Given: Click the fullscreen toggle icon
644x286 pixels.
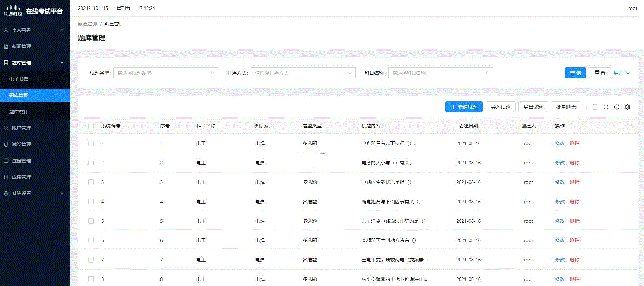Looking at the screenshot, I should click(x=605, y=107).
